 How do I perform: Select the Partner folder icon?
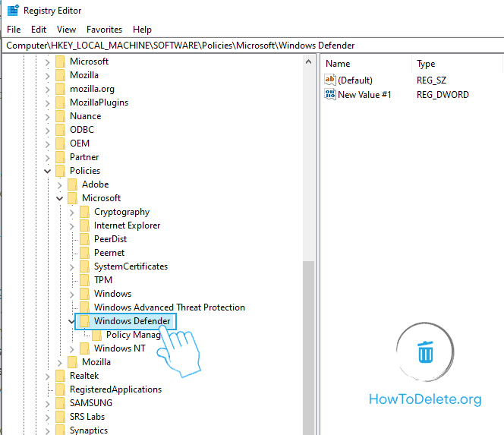pos(61,157)
